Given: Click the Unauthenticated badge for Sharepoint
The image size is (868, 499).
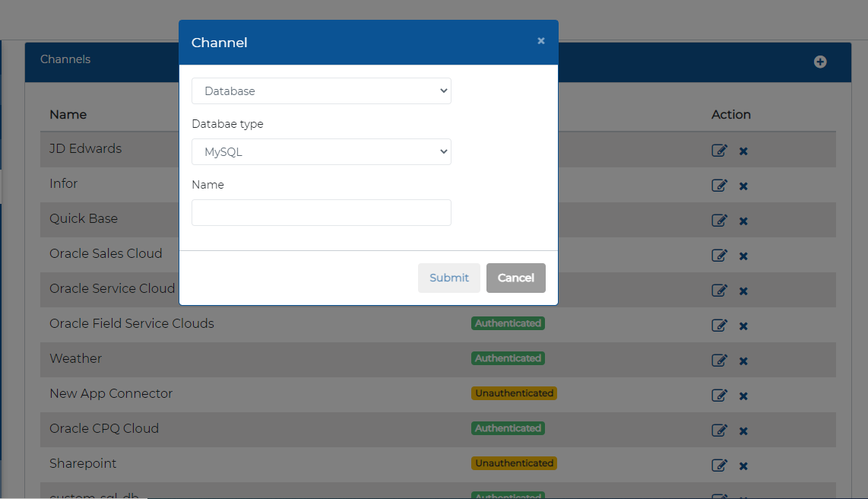Looking at the screenshot, I should [x=514, y=463].
